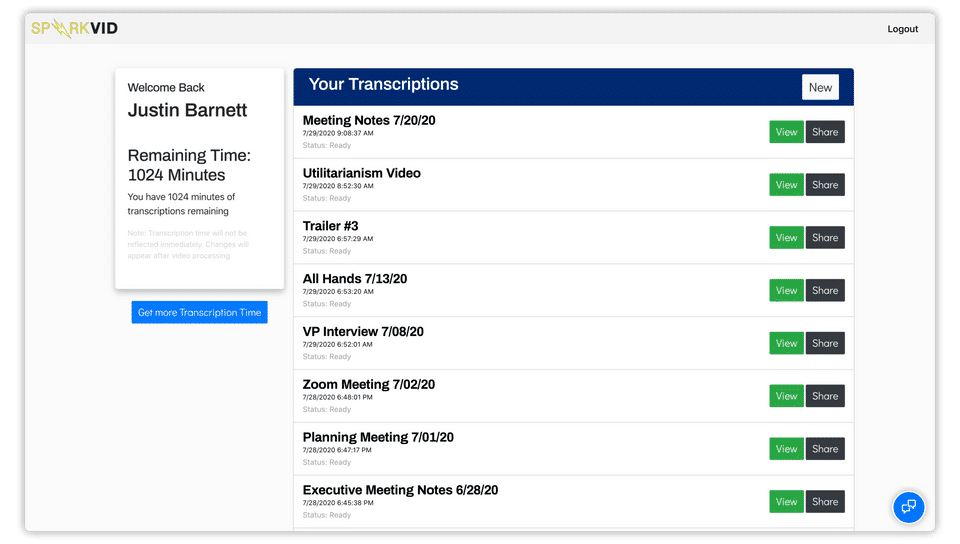This screenshot has width=960, height=544.
Task: Click the name Justin Barnett
Action: (x=187, y=110)
